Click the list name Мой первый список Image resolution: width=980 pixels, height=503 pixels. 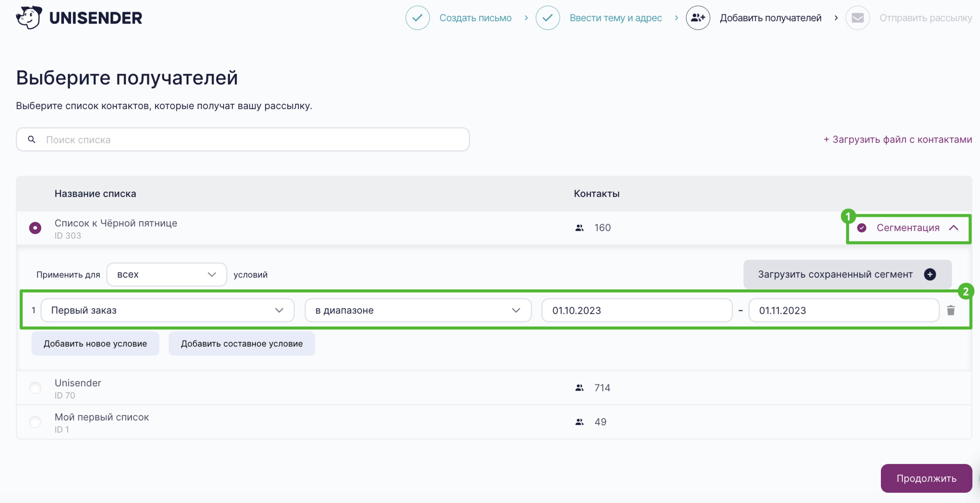point(101,417)
